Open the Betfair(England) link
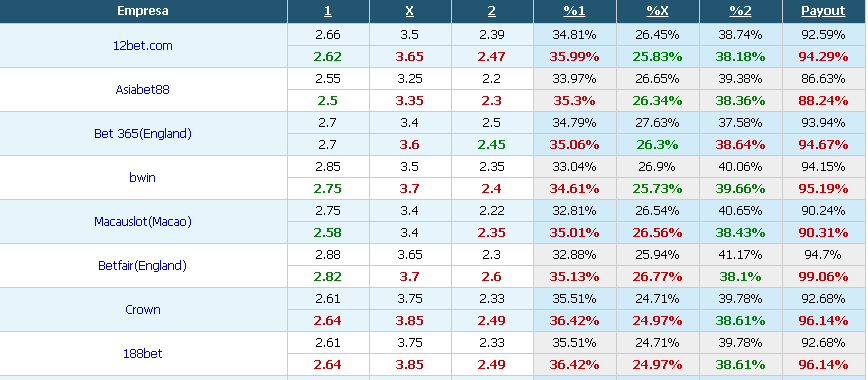Image resolution: width=868 pixels, height=380 pixels. [x=143, y=266]
